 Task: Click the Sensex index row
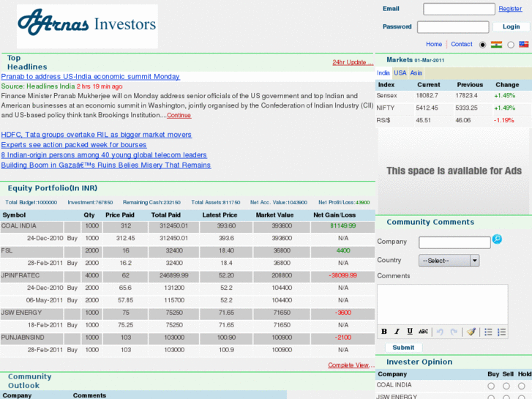click(453, 96)
